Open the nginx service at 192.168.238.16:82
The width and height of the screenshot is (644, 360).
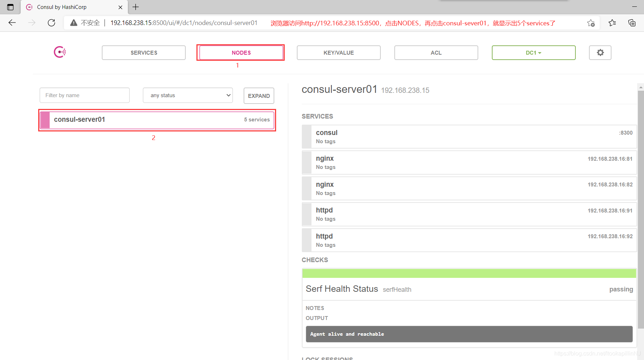point(469,189)
